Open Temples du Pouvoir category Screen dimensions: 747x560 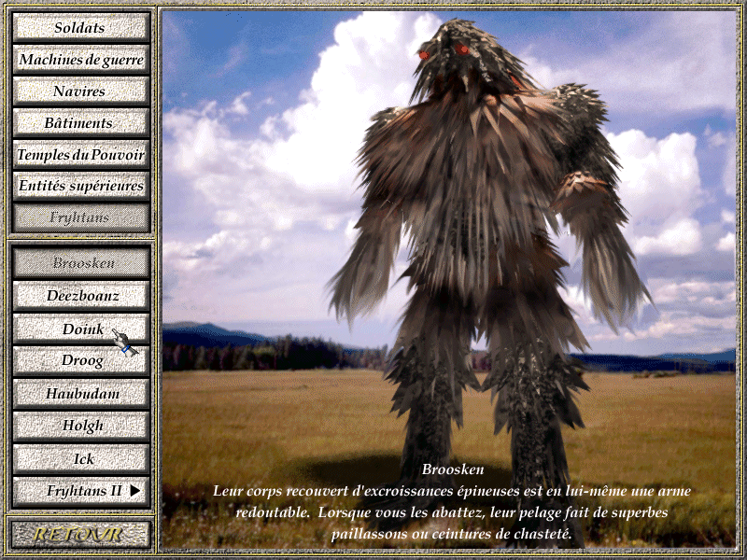(81, 154)
